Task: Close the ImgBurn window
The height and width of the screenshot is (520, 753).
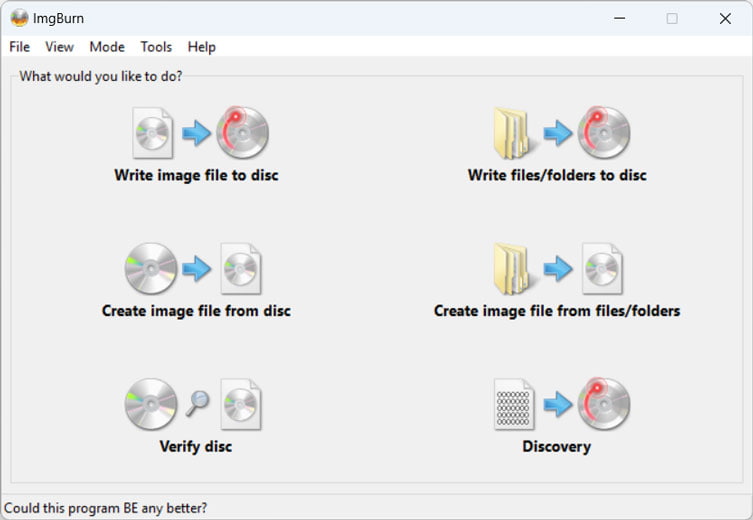Action: click(725, 18)
